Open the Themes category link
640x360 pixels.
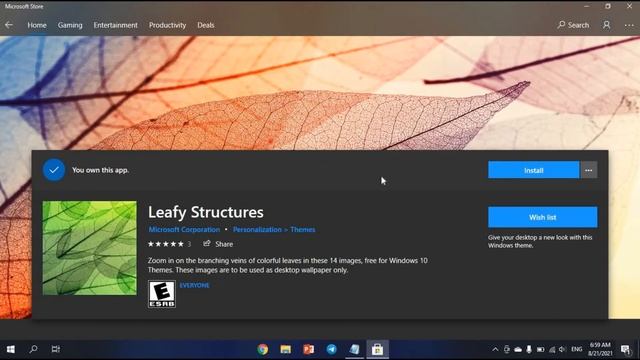pyautogui.click(x=302, y=229)
